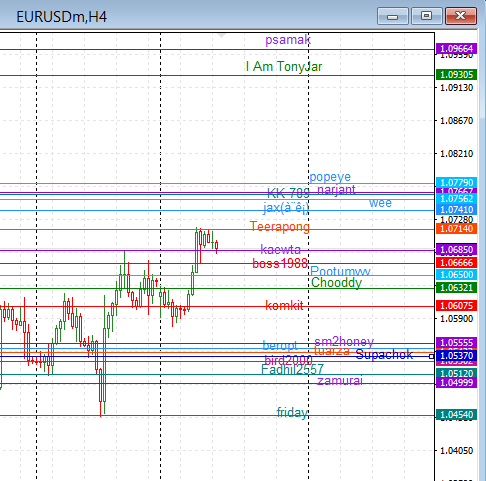Screen dimensions: 486x481
Task: Click the 1.04050 price scale value
Action: pyautogui.click(x=456, y=451)
